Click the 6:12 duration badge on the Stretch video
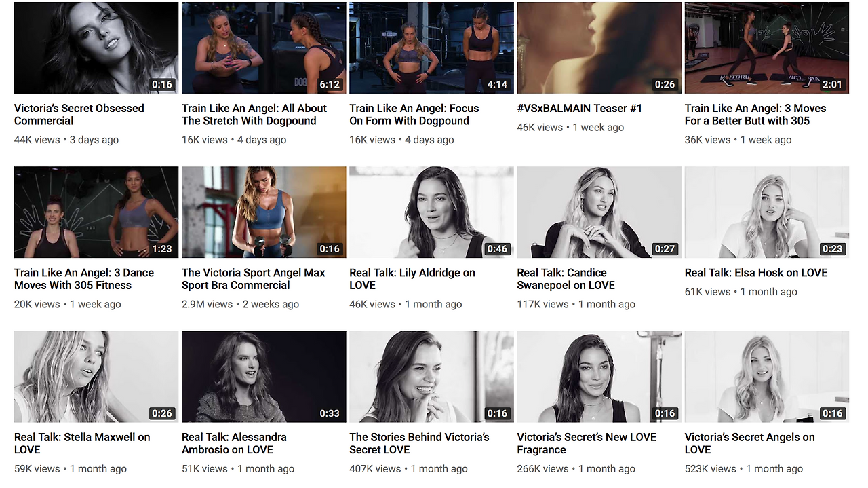The height and width of the screenshot is (488, 868). [x=330, y=84]
